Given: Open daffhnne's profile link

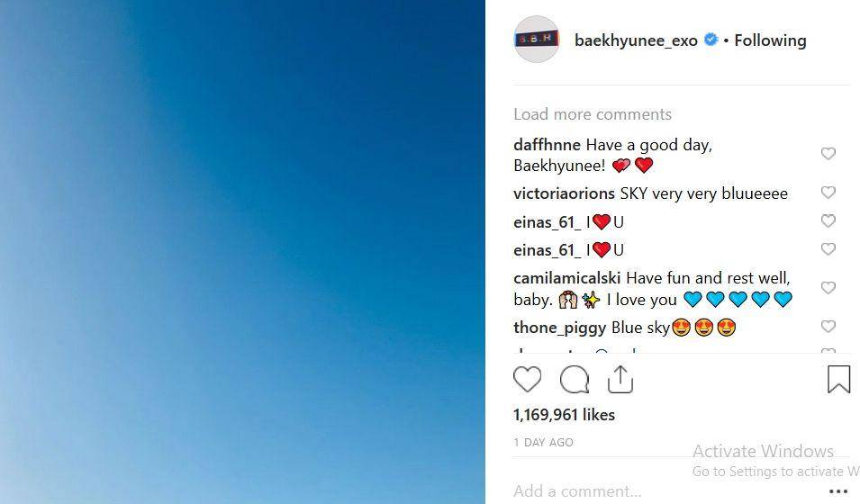Looking at the screenshot, I should 547,145.
